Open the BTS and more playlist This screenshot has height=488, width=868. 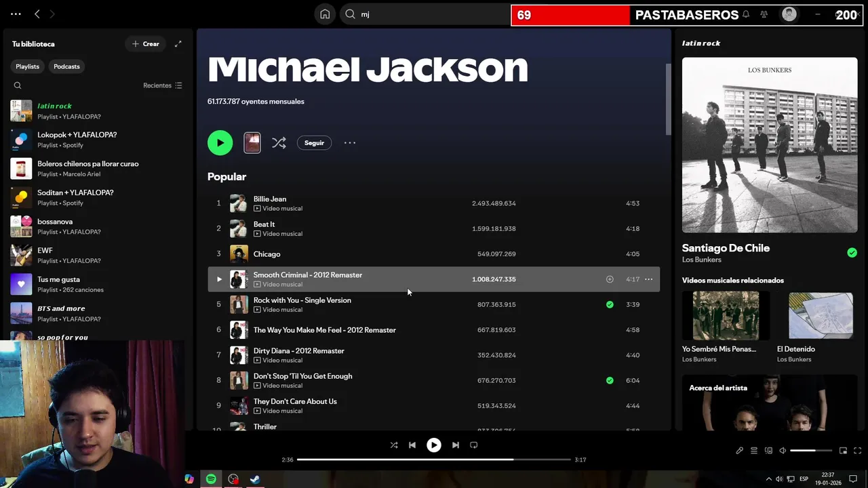tap(98, 313)
